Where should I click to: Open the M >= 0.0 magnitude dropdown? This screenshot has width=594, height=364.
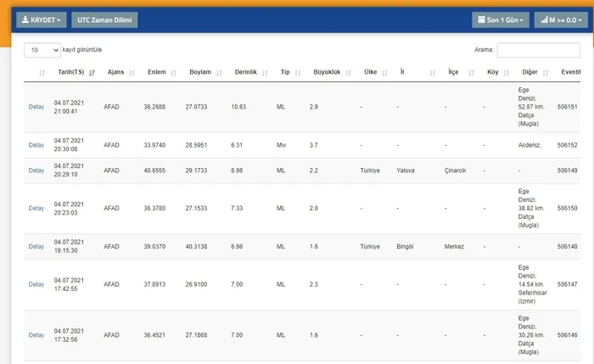(557, 20)
